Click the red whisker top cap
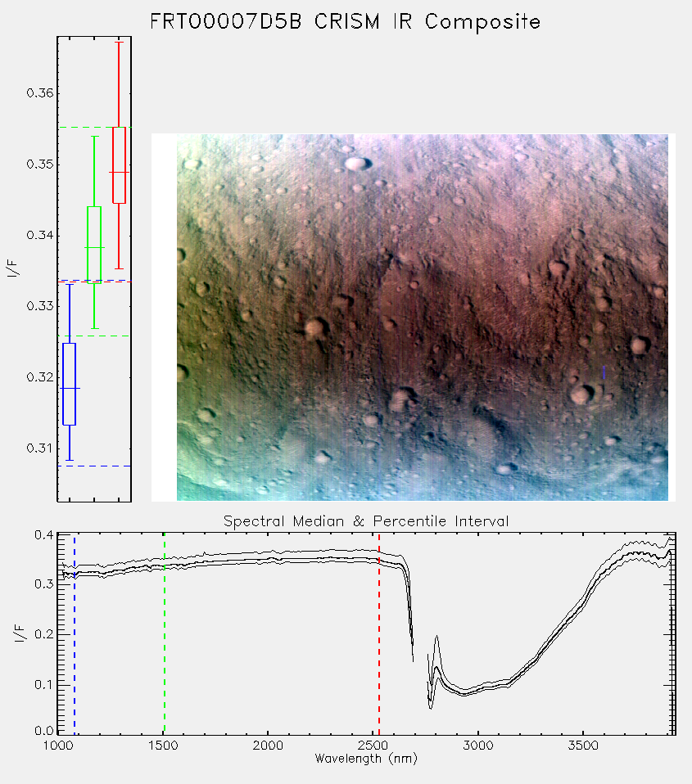Viewport: 692px width, 784px height. [119, 42]
